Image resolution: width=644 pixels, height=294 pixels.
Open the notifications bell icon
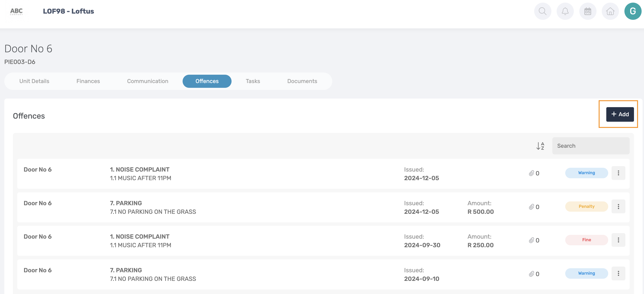(565, 11)
